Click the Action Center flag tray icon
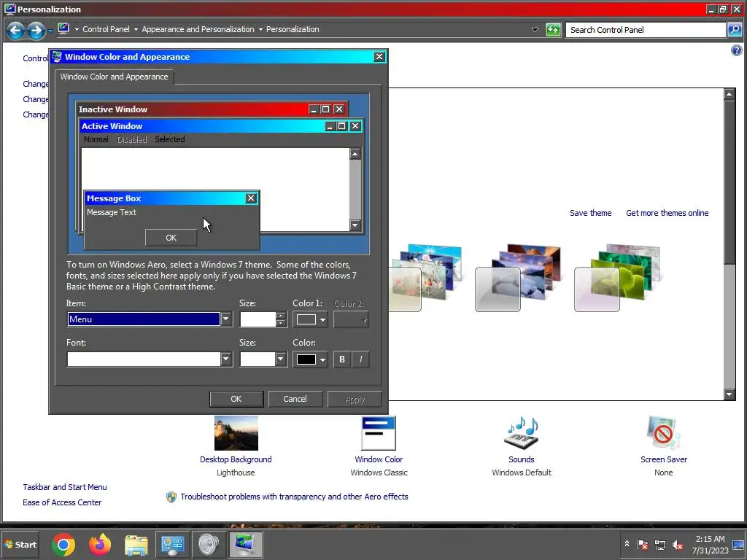 click(643, 545)
